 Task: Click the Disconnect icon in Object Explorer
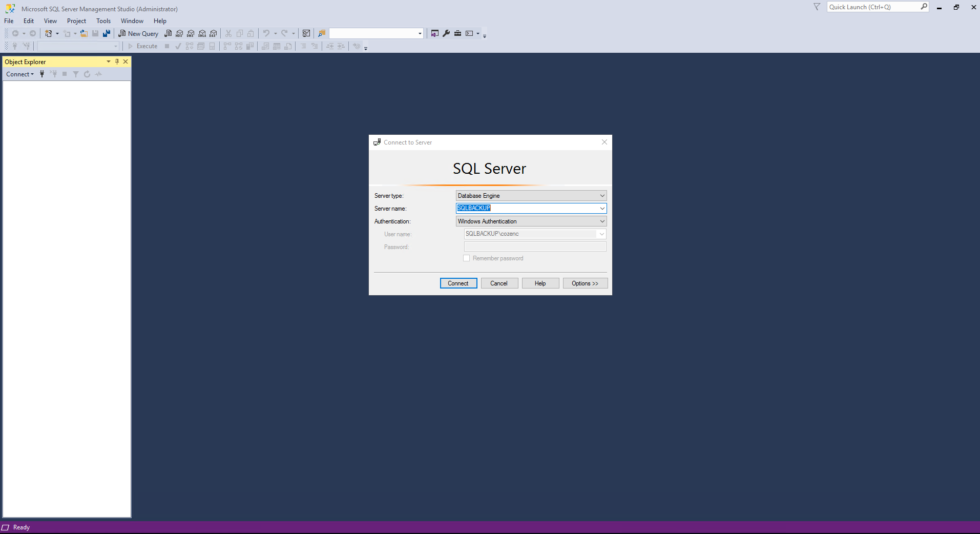pos(53,74)
